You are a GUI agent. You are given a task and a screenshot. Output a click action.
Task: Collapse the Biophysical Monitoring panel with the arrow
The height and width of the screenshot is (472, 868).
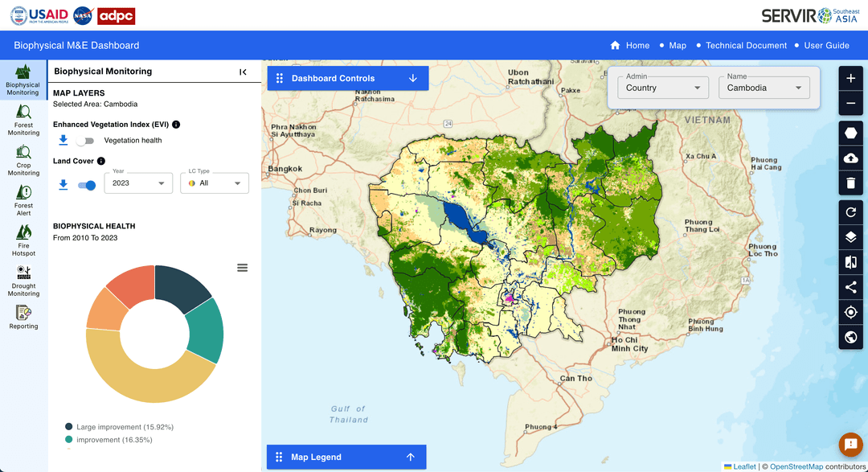click(244, 72)
